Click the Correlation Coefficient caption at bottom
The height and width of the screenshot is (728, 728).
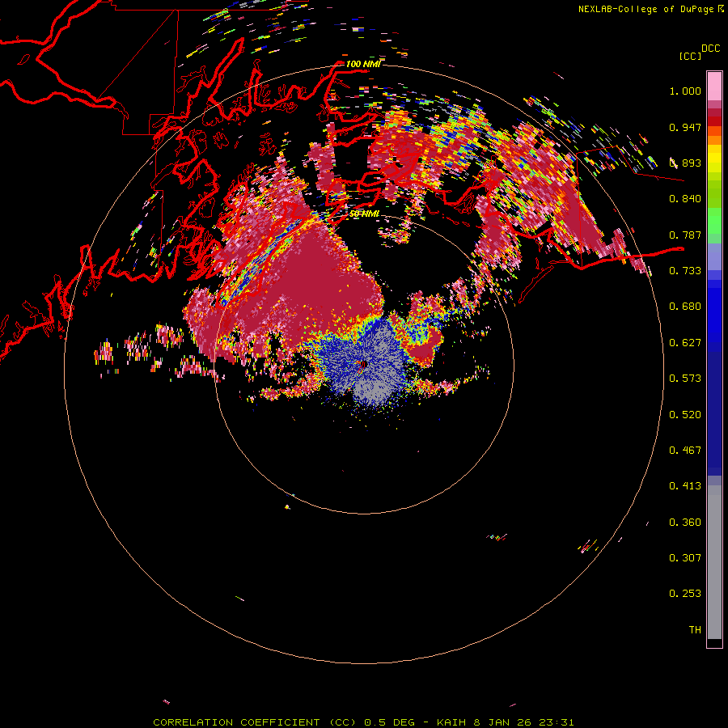pos(363,722)
